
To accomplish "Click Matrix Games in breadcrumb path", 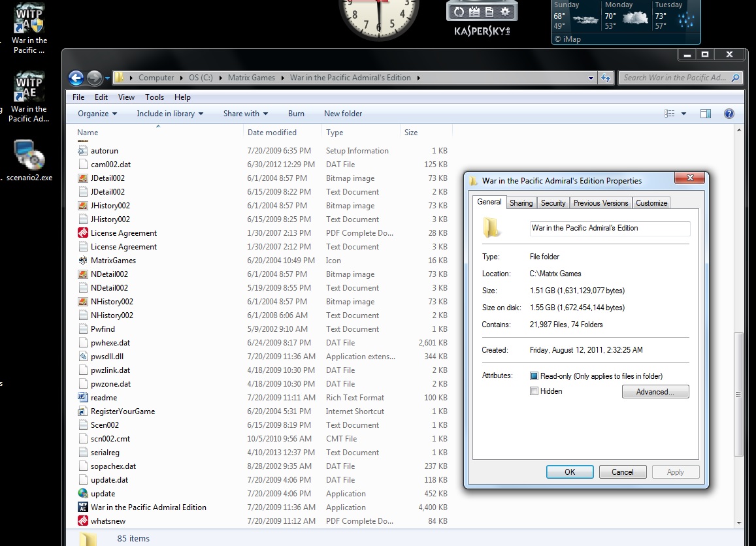I will pos(251,78).
